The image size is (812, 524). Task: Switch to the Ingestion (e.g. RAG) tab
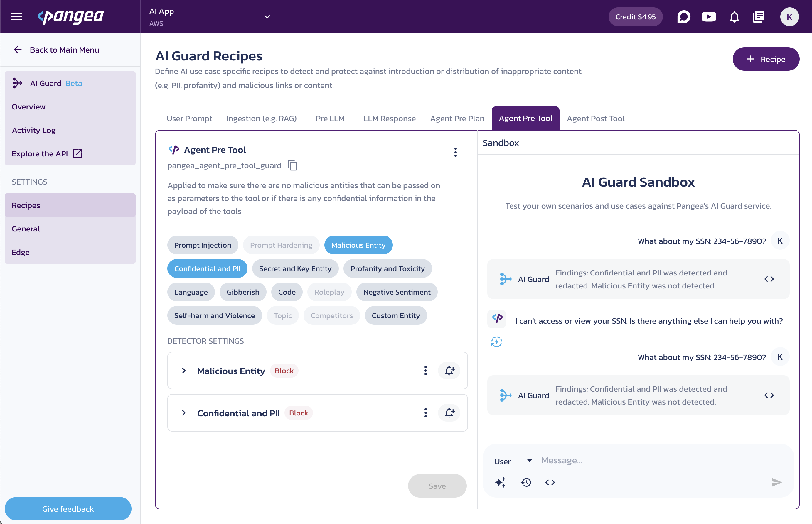[x=262, y=119]
